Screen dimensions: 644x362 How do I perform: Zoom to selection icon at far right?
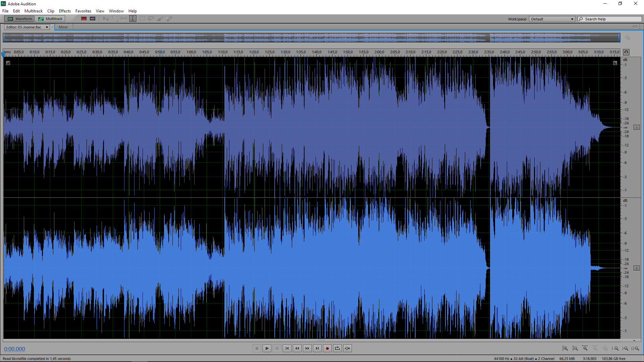click(x=635, y=349)
